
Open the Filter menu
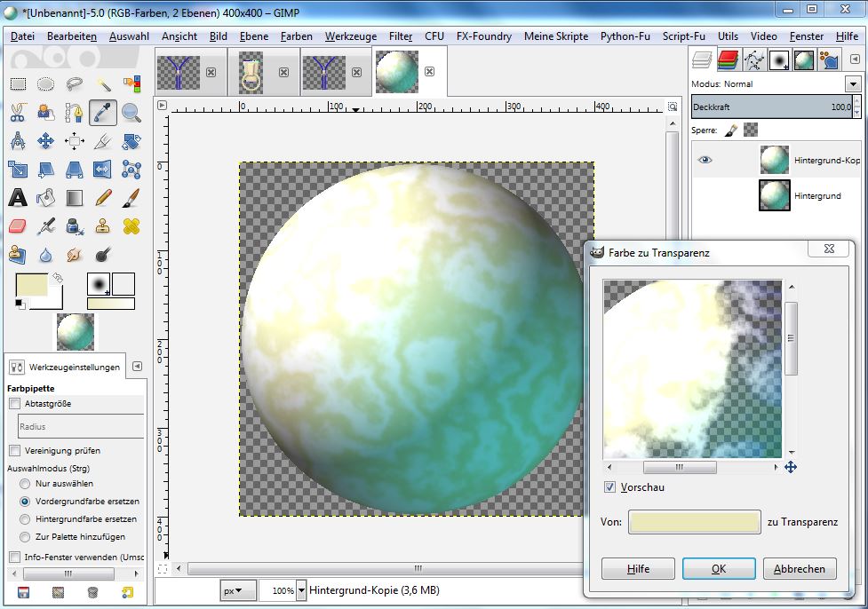401,36
